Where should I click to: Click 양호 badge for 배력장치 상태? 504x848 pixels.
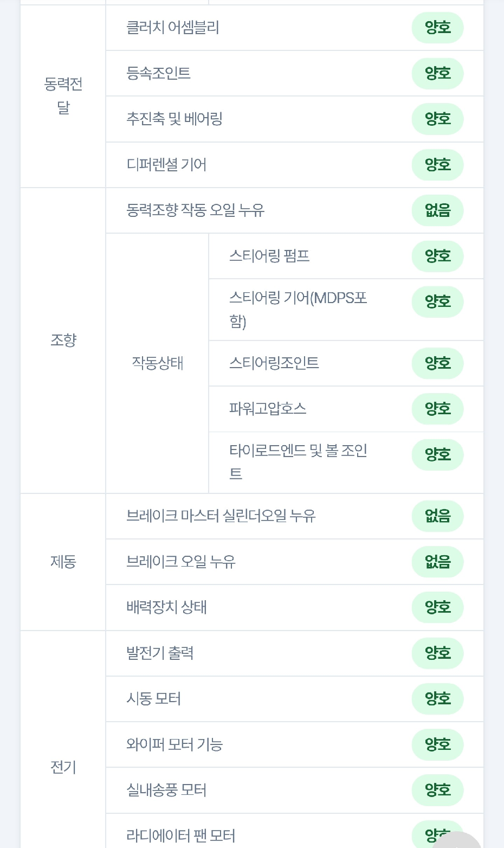(x=437, y=607)
